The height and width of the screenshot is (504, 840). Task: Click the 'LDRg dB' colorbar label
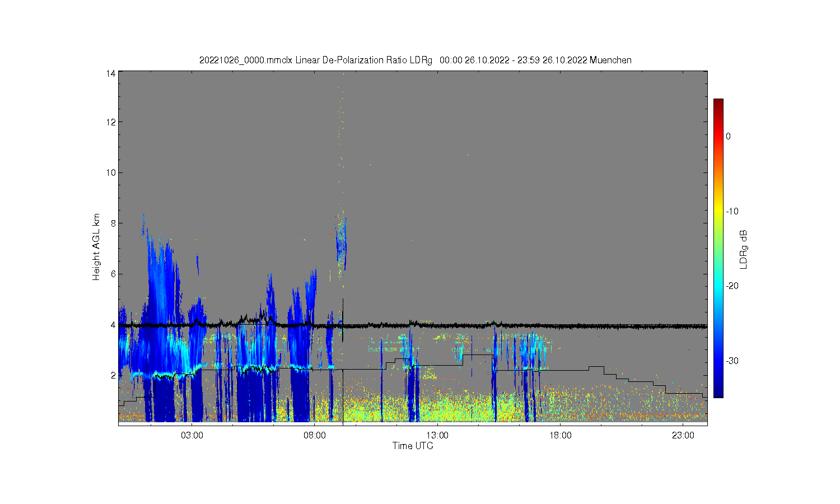744,249
